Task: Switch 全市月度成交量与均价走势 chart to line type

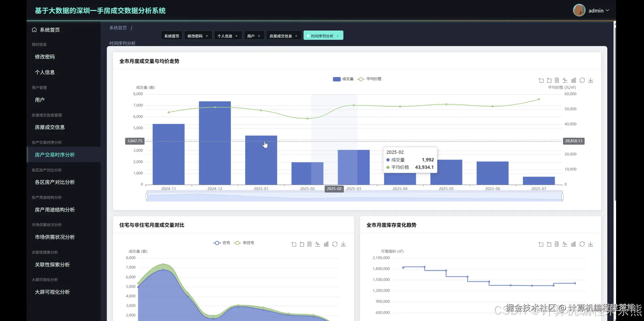Action: pos(565,80)
